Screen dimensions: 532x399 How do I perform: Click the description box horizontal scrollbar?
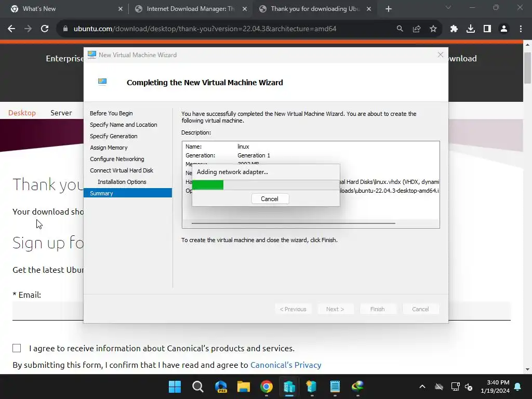tap(294, 223)
